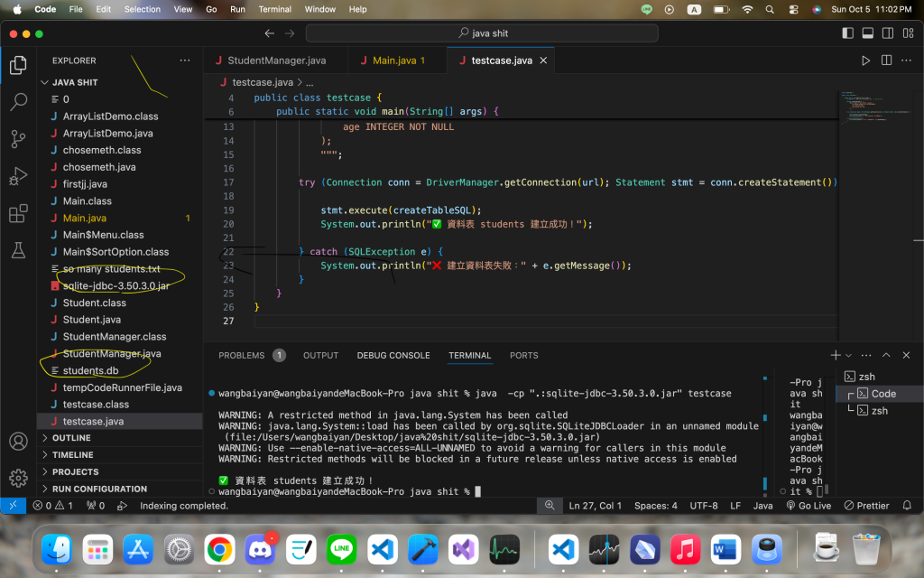Click Go Live in status bar
This screenshot has width=924, height=578.
click(808, 506)
